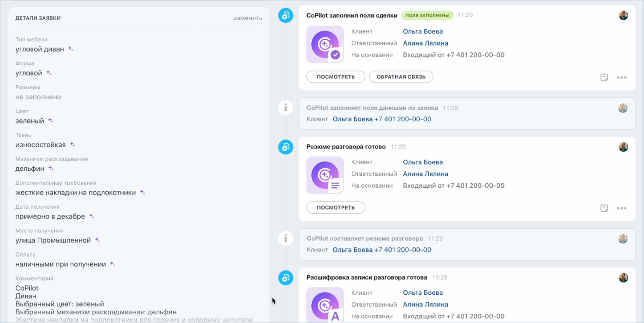The width and height of the screenshot is (644, 323).
Task: Click comment line 'Выбранный цвет: зеленый'
Action: point(60,304)
